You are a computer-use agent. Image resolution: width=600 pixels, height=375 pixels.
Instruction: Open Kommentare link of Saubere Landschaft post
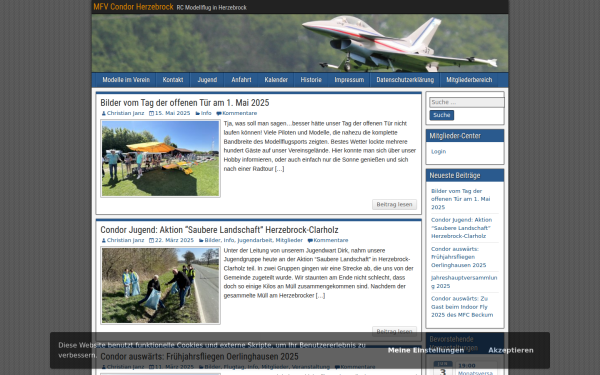pos(331,240)
